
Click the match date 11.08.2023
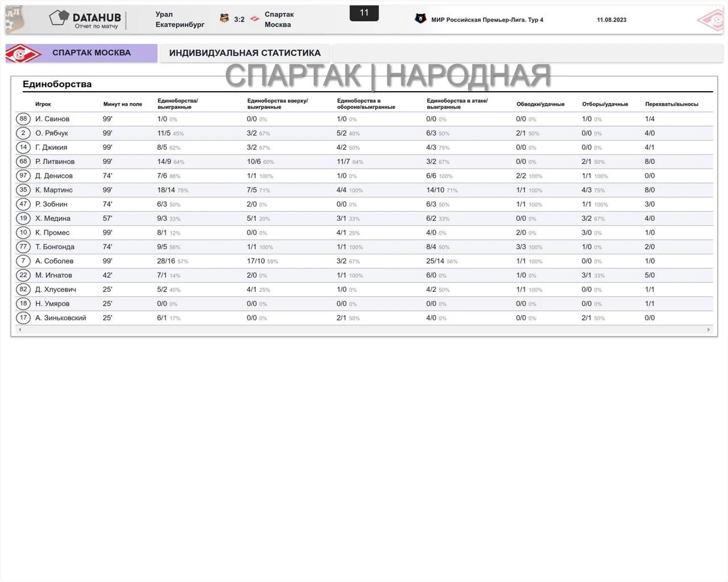coord(611,20)
